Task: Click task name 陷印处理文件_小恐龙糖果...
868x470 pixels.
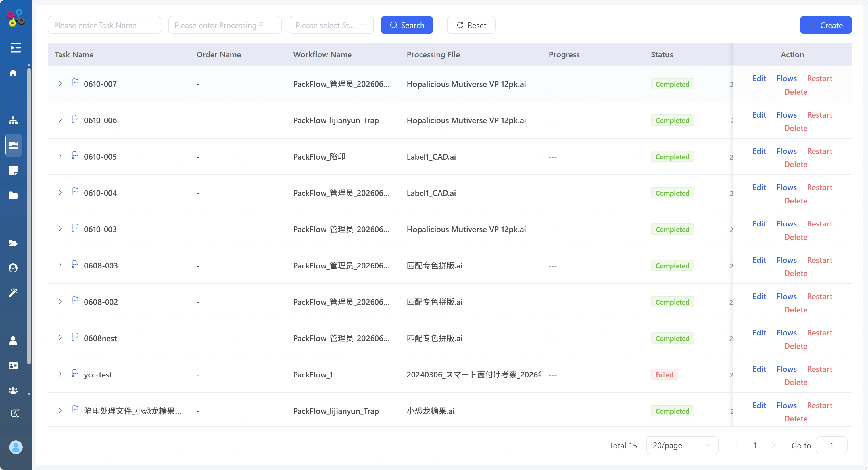Action: pos(132,411)
